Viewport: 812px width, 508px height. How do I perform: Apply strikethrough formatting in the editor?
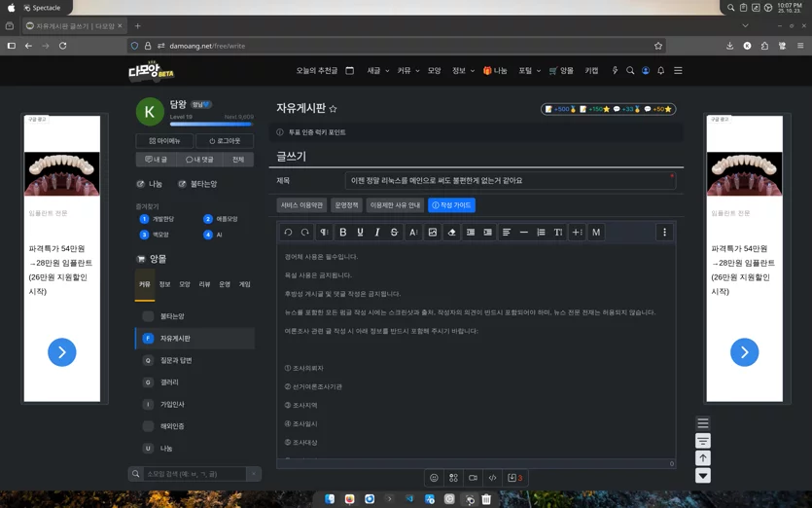[x=394, y=233]
